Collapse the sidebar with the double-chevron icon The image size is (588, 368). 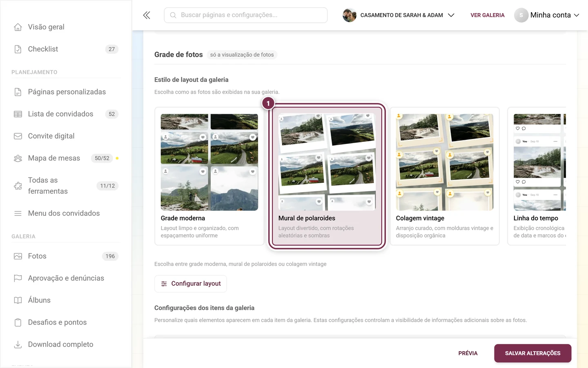(147, 15)
